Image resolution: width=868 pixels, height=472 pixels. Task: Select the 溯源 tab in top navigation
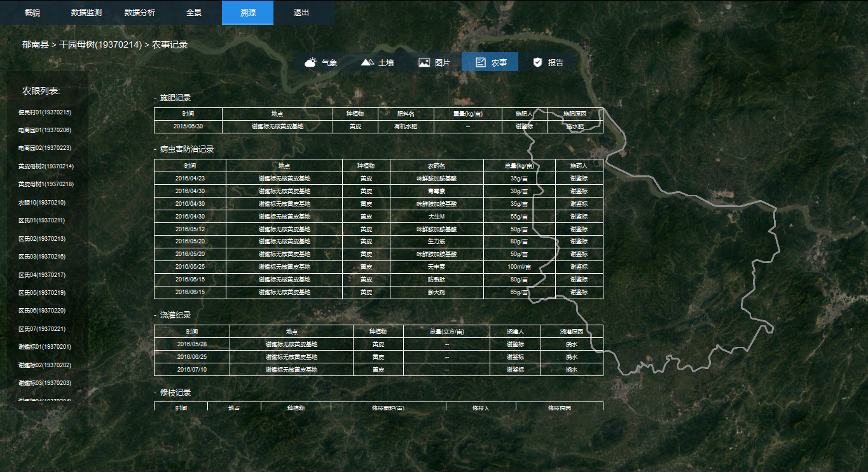click(247, 13)
